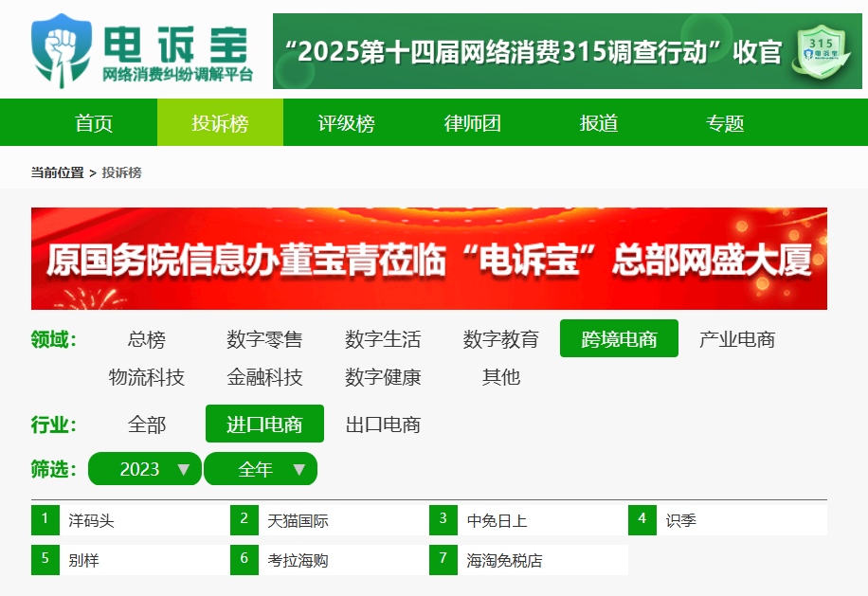Screen dimensions: 868x596
Task: Go to 首页 in the navigation bar
Action: (x=94, y=123)
